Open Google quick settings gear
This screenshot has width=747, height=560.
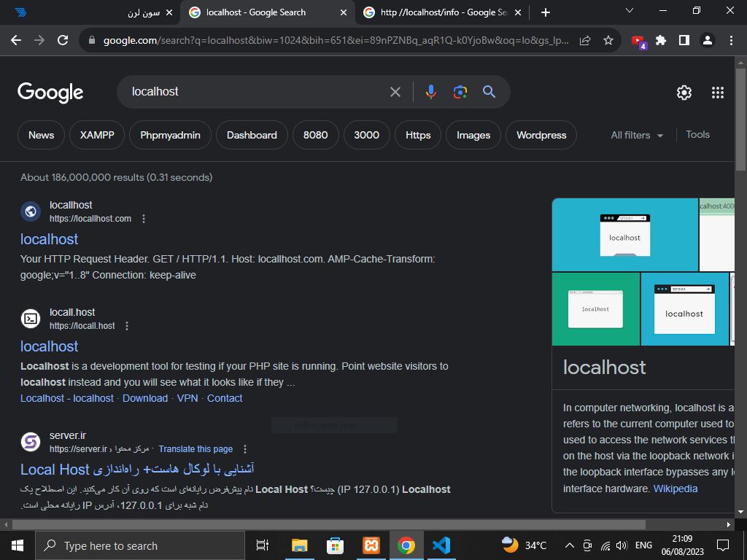[684, 93]
